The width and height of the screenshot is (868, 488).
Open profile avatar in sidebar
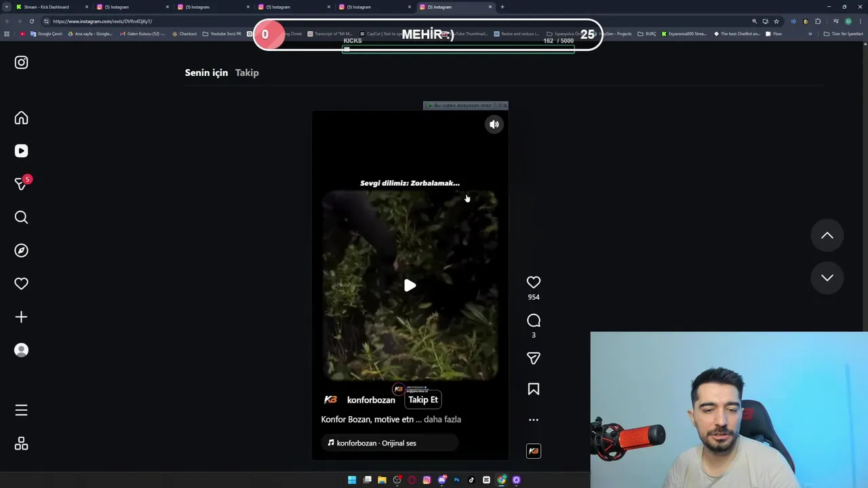point(21,350)
